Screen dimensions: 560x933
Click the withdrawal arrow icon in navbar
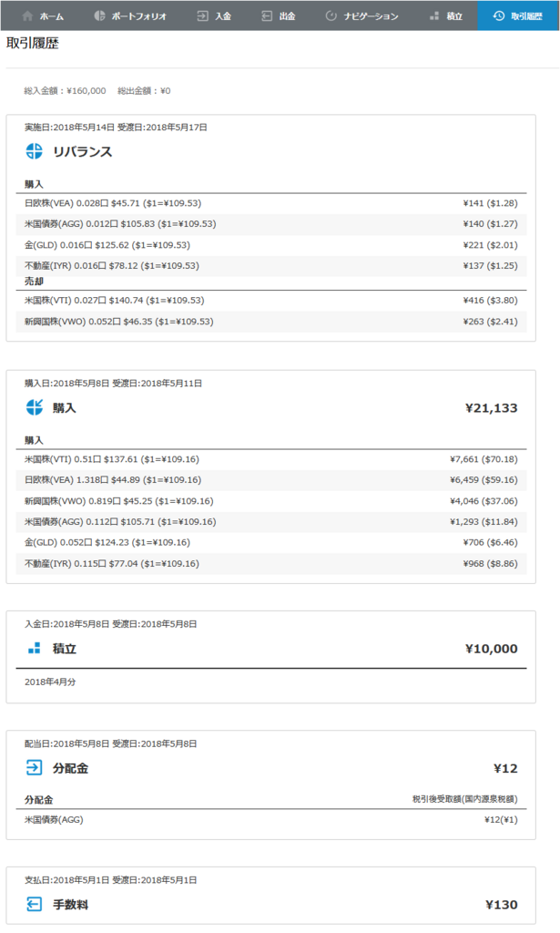[267, 16]
